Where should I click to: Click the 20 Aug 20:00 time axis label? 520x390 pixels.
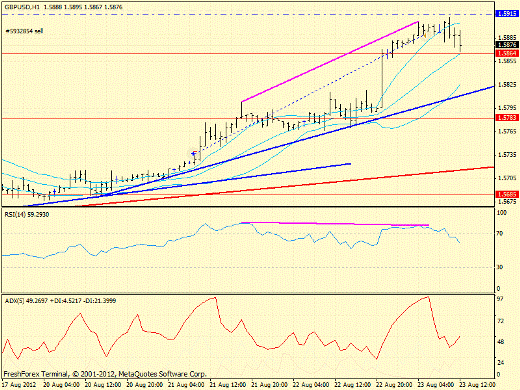click(x=145, y=385)
